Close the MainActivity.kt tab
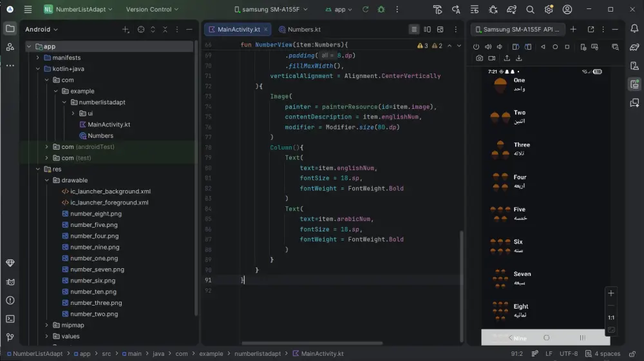644x361 pixels. (266, 29)
